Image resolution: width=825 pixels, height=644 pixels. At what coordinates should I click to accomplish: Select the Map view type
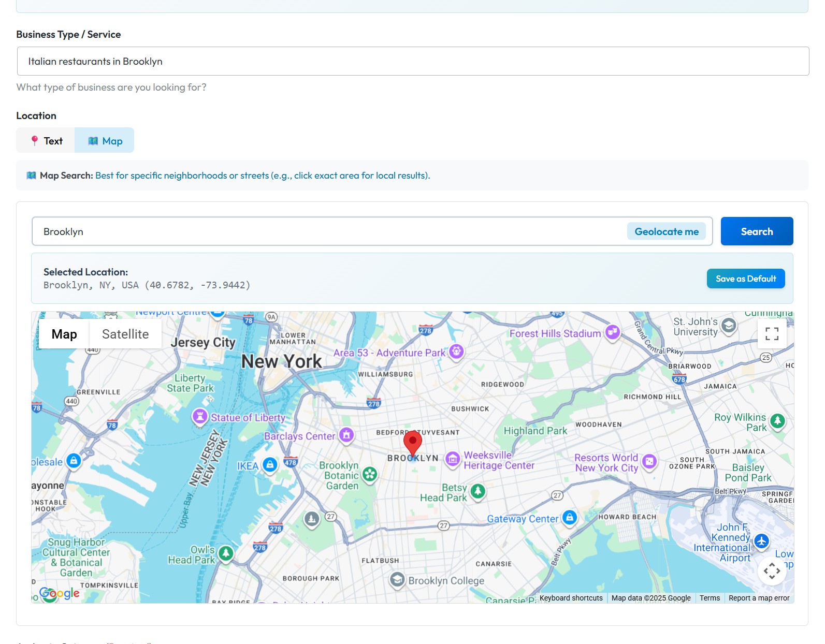point(64,334)
